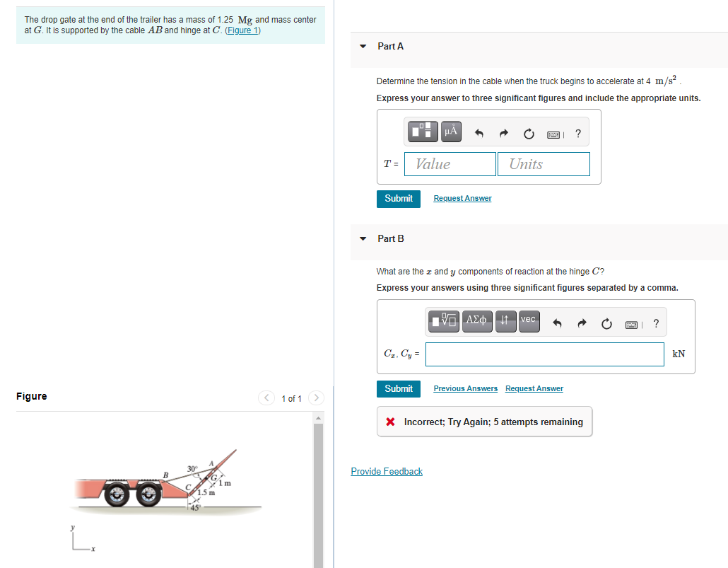Go to next figure with the right chevron
This screenshot has width=728, height=568.
coord(316,398)
